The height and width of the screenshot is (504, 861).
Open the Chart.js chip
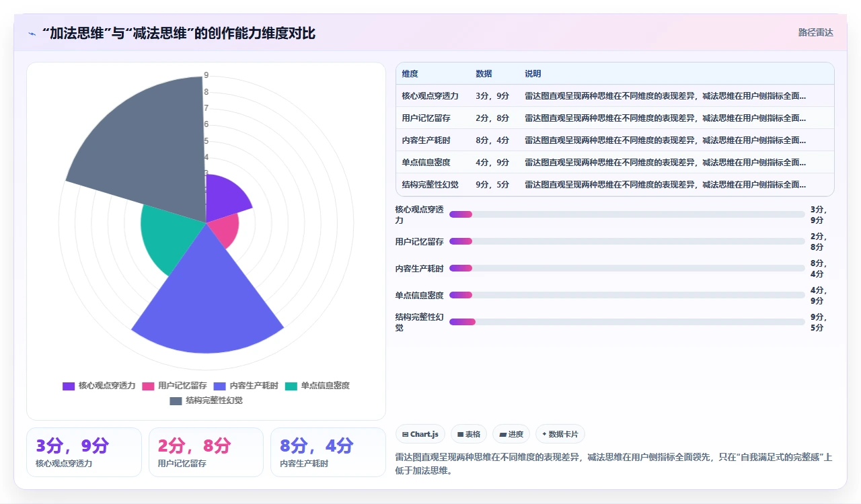click(x=420, y=434)
